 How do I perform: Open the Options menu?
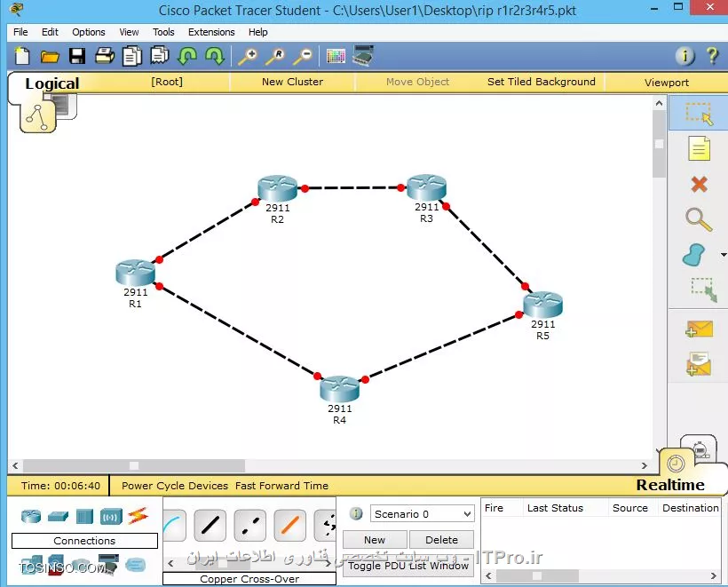pos(88,32)
